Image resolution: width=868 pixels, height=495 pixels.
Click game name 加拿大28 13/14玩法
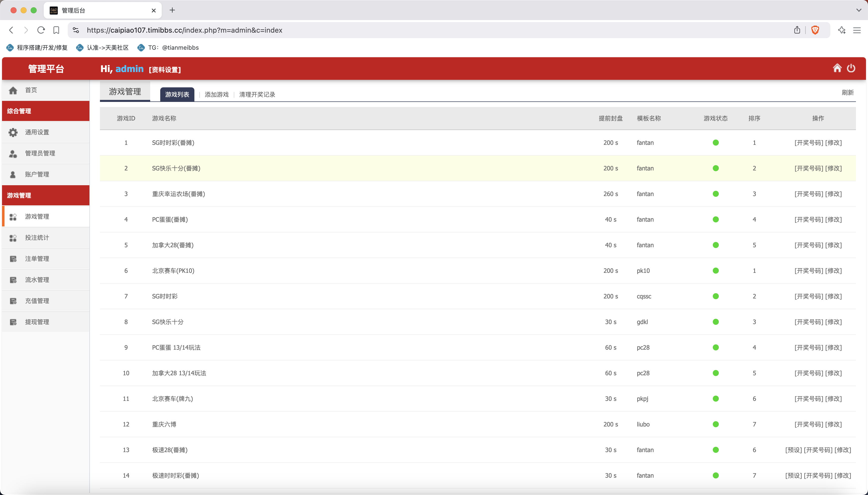179,373
